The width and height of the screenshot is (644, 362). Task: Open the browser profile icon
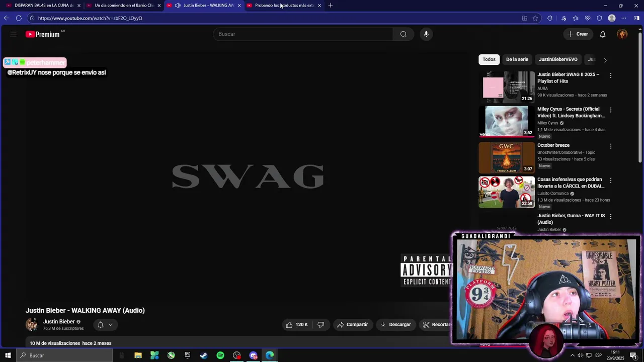pyautogui.click(x=612, y=18)
